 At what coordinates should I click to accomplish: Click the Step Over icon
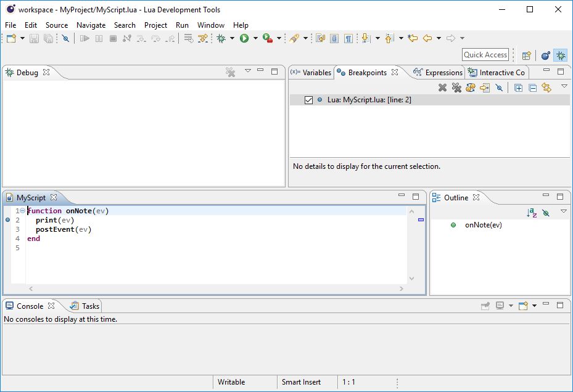pos(155,38)
